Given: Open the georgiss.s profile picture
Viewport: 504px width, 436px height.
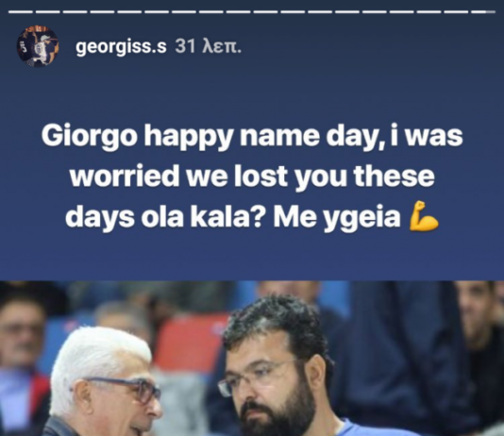Looking at the screenshot, I should tap(38, 46).
